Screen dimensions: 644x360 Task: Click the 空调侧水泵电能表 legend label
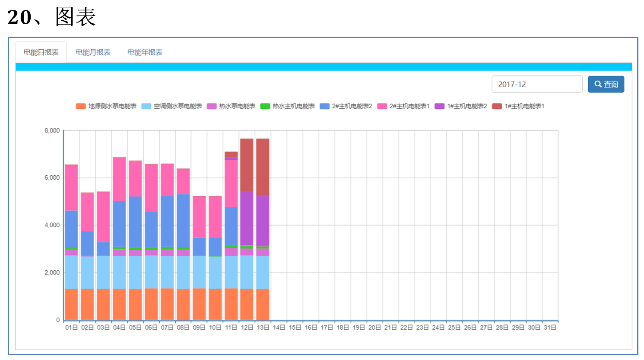178,106
